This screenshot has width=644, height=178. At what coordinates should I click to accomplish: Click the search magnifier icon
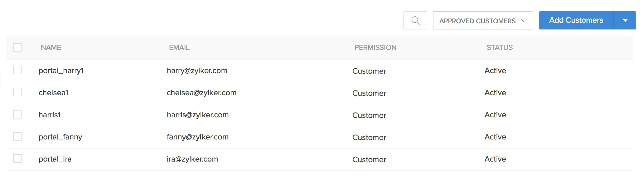point(415,20)
